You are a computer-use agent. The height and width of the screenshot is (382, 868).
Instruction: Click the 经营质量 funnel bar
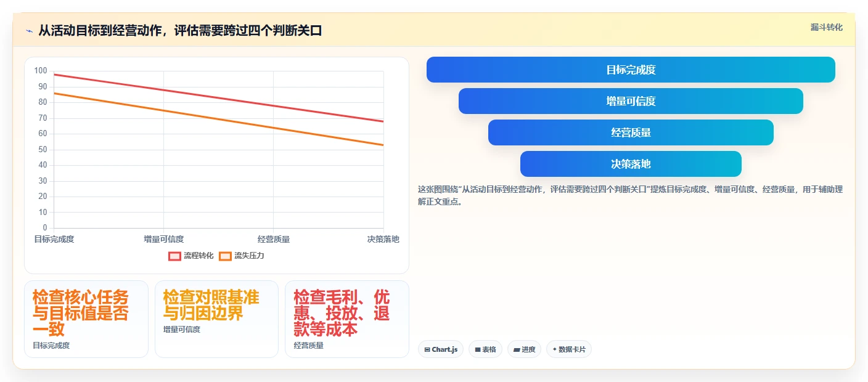[631, 132]
